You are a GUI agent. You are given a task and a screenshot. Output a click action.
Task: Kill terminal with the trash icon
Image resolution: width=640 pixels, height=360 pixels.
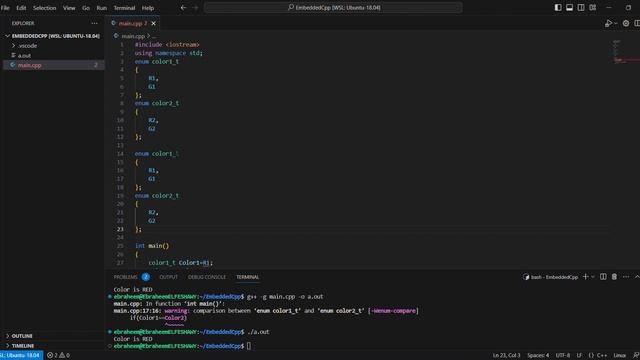(x=614, y=277)
